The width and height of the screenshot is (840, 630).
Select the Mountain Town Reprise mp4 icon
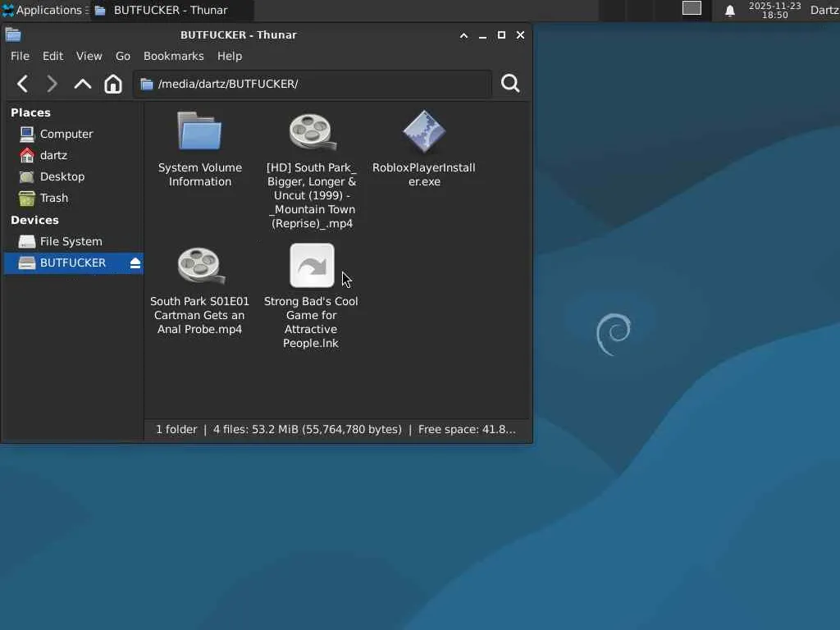(x=313, y=131)
